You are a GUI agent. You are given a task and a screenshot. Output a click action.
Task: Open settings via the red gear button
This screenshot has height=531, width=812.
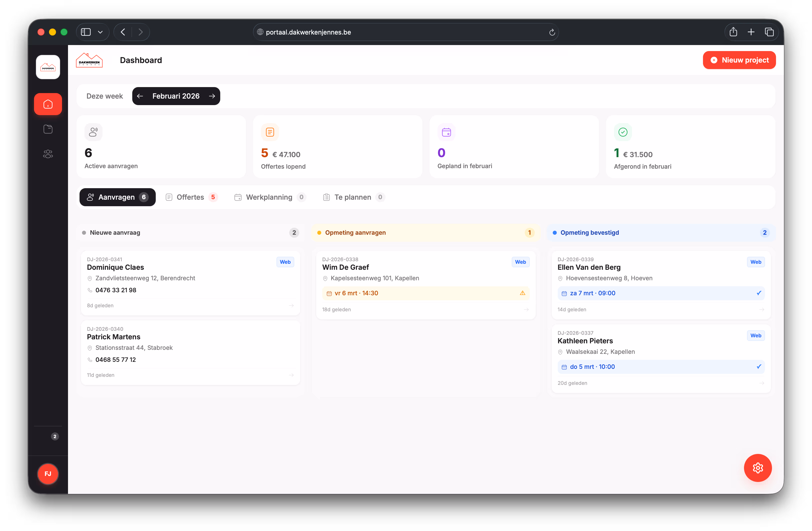tap(758, 468)
